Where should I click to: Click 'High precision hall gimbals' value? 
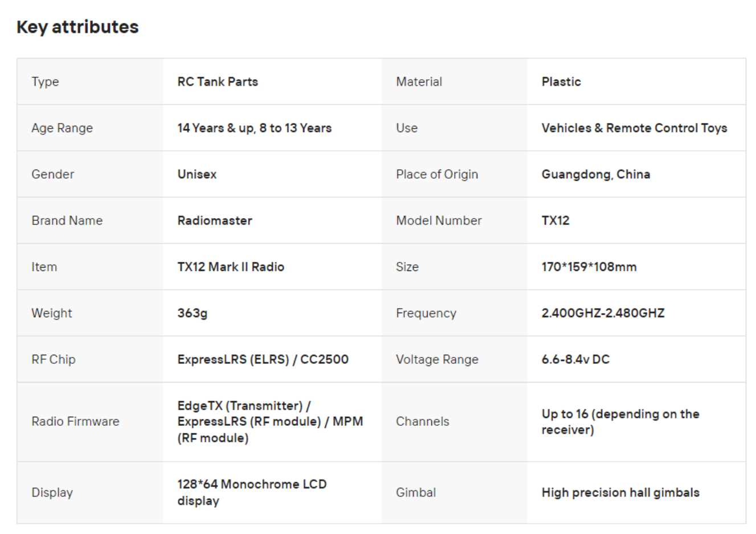click(x=620, y=492)
